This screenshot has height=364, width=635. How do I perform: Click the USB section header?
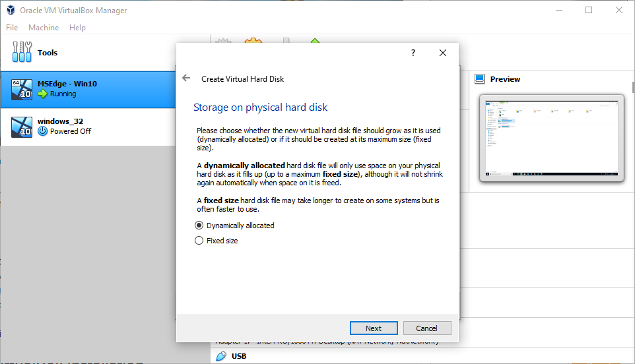[239, 356]
